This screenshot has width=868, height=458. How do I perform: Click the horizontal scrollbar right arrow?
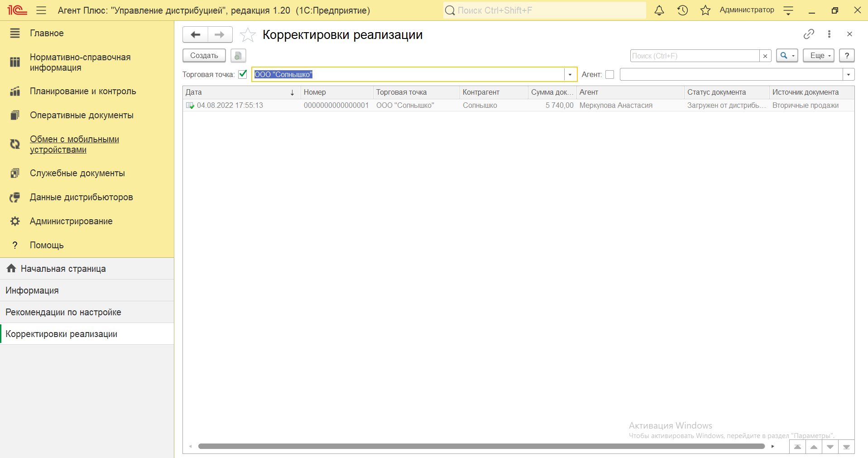[772, 446]
